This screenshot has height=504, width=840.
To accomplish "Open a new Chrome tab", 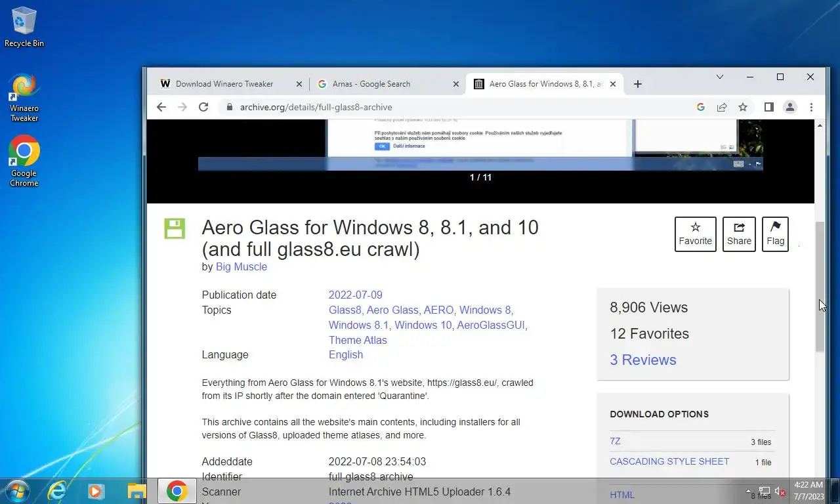I will (x=638, y=84).
